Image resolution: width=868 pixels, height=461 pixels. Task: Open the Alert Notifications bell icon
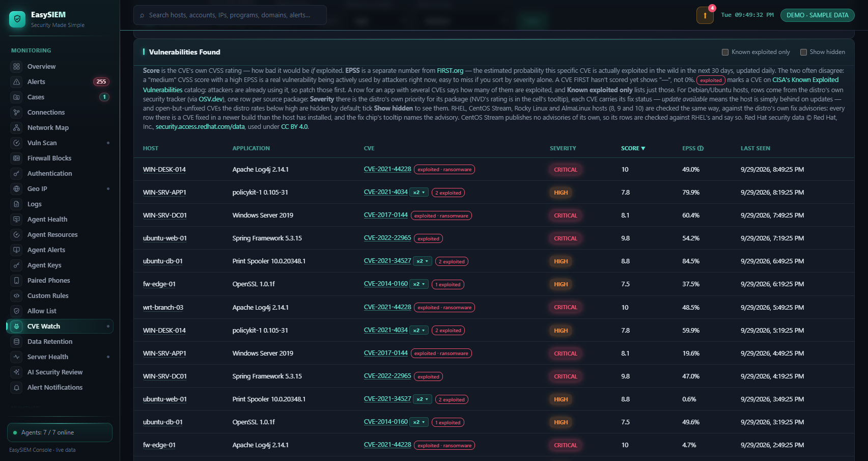17,388
